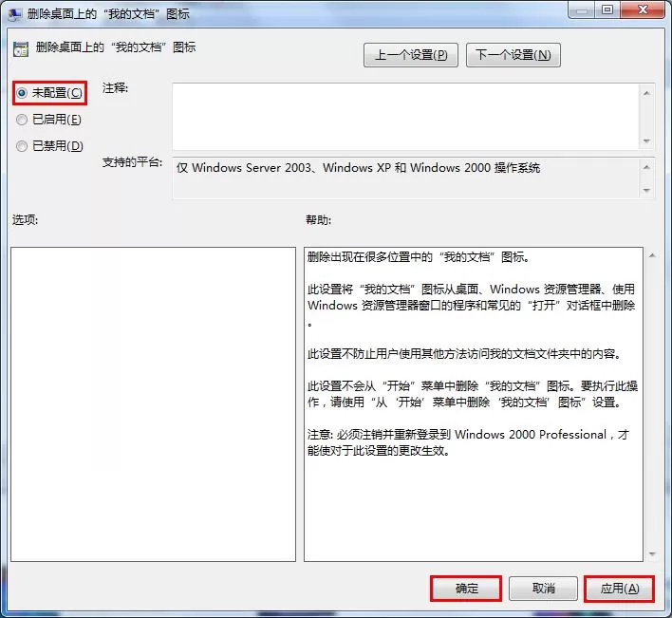The height and width of the screenshot is (618, 672).
Task: Click supported platform box scroll up arrow
Action: (x=646, y=167)
